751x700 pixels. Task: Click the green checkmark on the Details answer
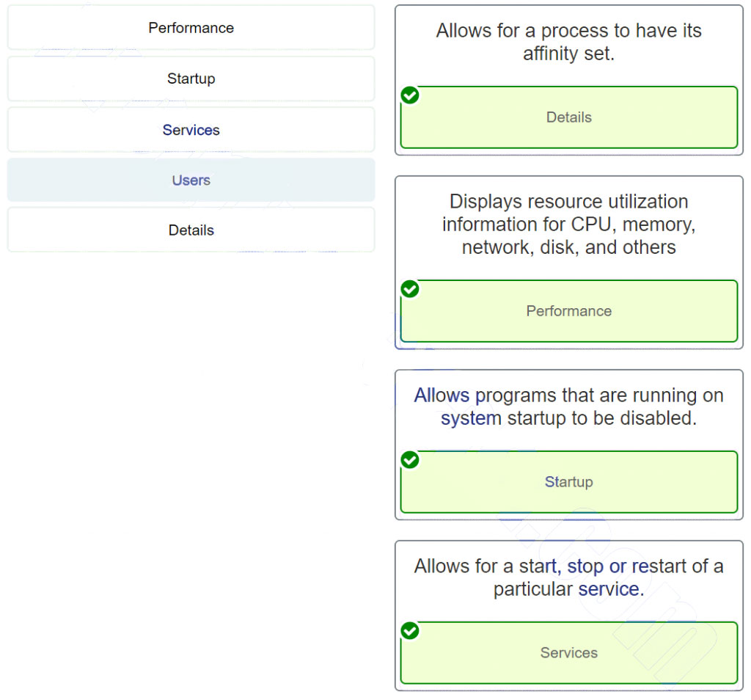pos(409,95)
